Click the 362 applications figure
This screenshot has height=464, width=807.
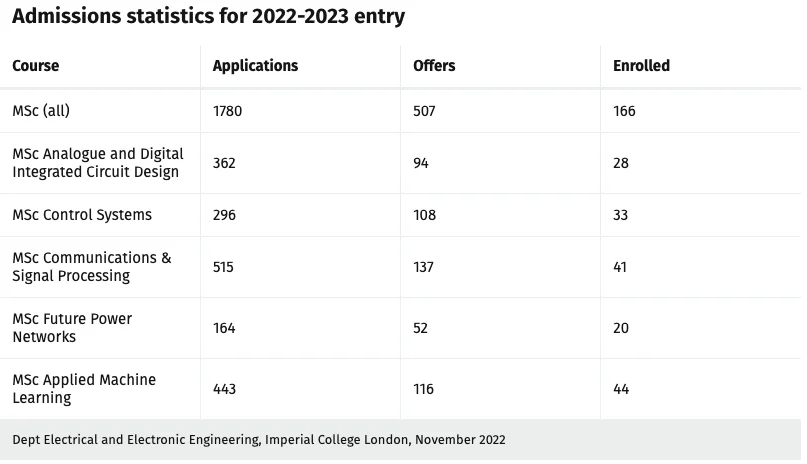click(x=224, y=163)
